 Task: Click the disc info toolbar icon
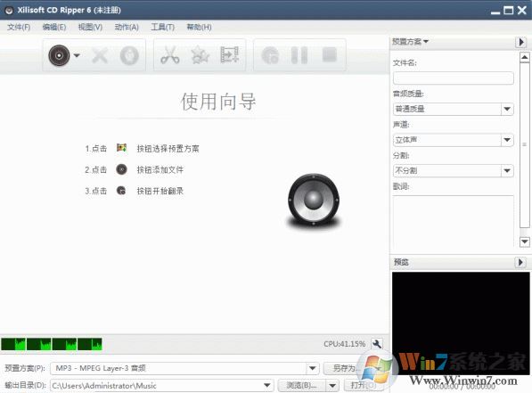point(129,55)
